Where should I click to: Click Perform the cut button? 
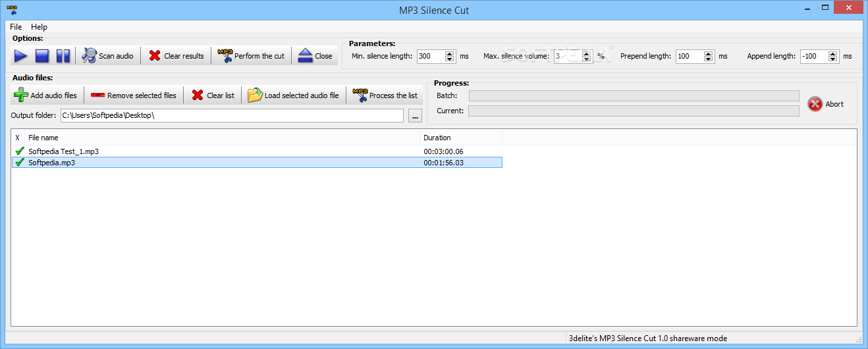pos(251,56)
